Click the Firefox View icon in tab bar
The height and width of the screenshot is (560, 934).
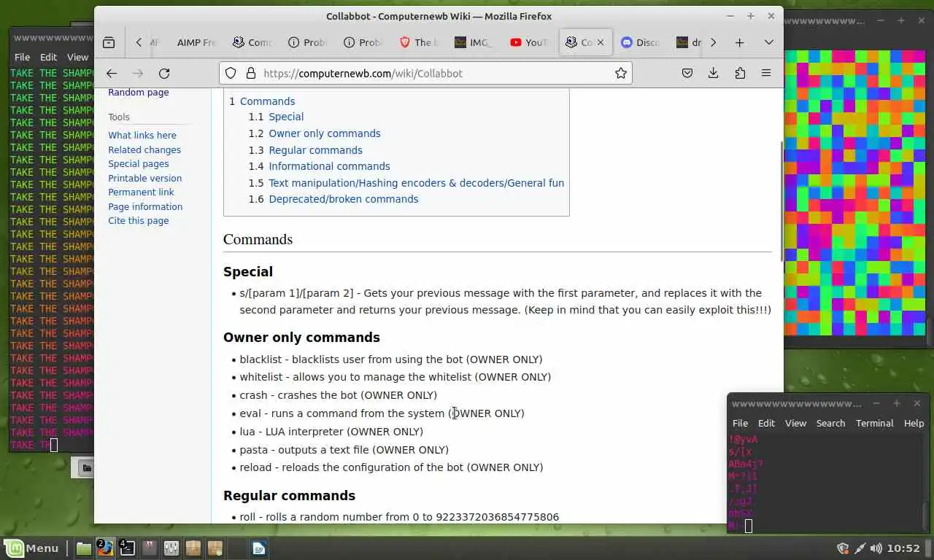coord(109,42)
